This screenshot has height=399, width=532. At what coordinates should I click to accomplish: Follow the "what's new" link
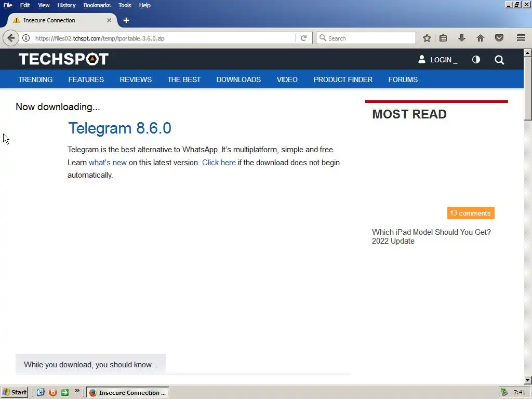(108, 163)
